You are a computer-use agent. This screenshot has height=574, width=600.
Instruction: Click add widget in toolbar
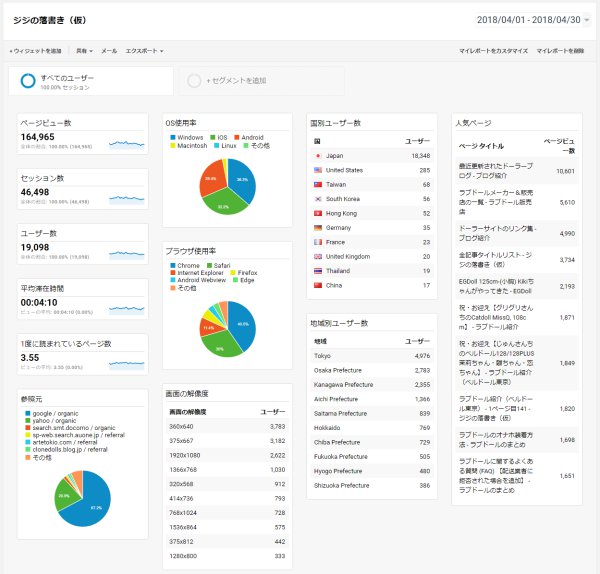point(36,51)
